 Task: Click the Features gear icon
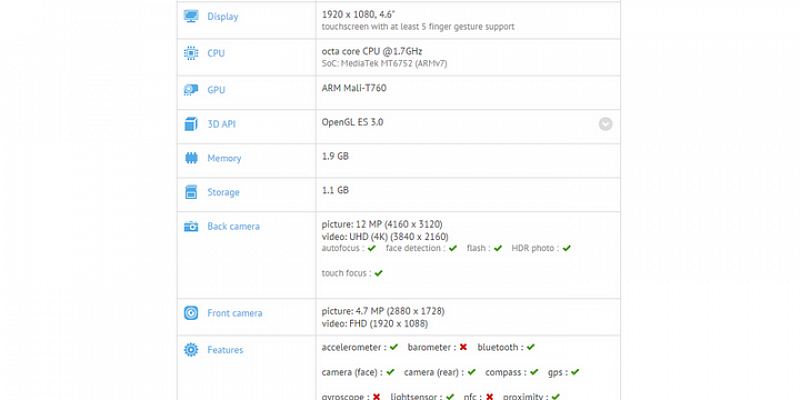(190, 350)
